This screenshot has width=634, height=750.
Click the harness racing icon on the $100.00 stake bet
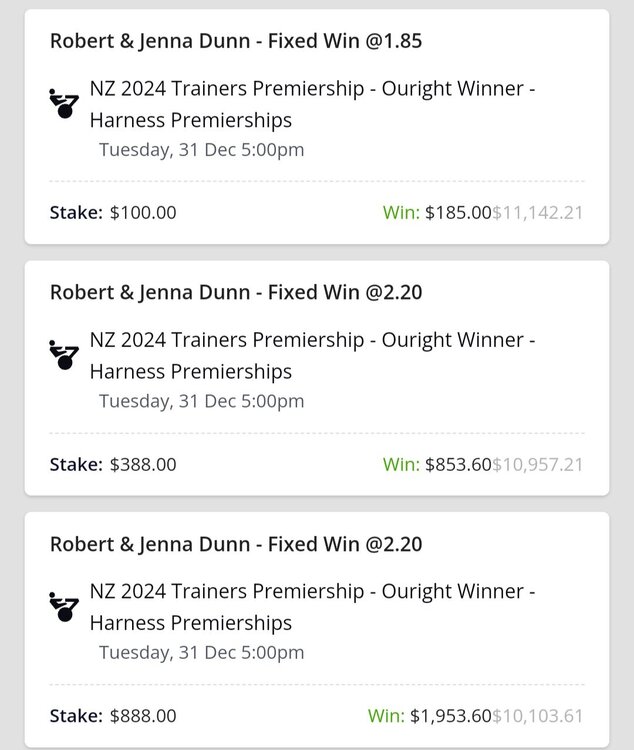(x=62, y=103)
